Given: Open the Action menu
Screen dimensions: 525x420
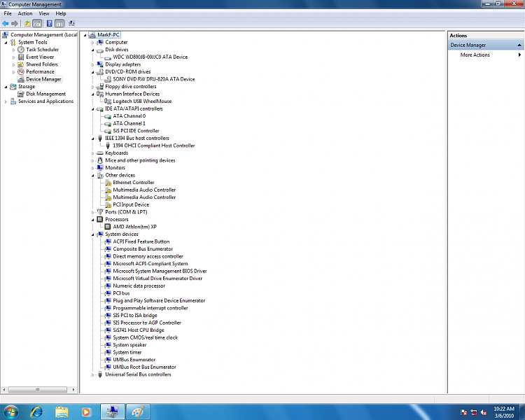Looking at the screenshot, I should pyautogui.click(x=25, y=13).
